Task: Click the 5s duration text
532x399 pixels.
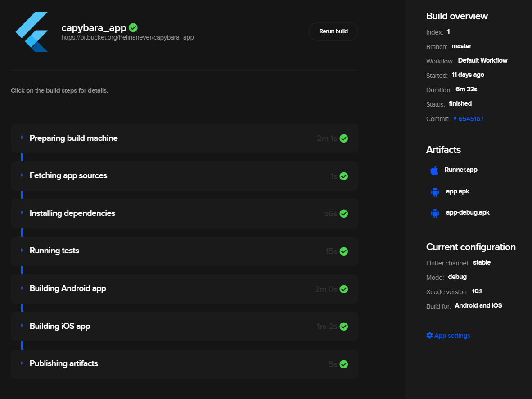Action: point(333,364)
